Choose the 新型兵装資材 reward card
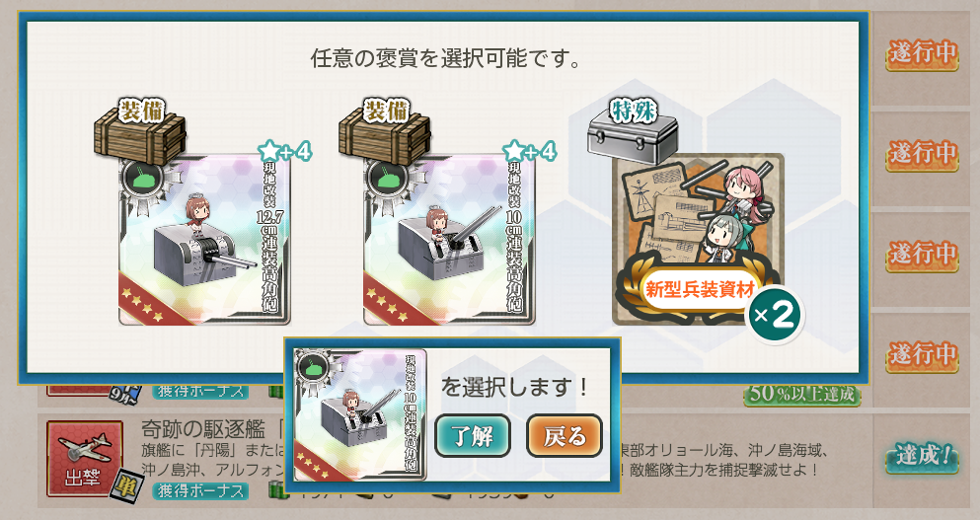The width and height of the screenshot is (980, 520). pyautogui.click(x=698, y=239)
